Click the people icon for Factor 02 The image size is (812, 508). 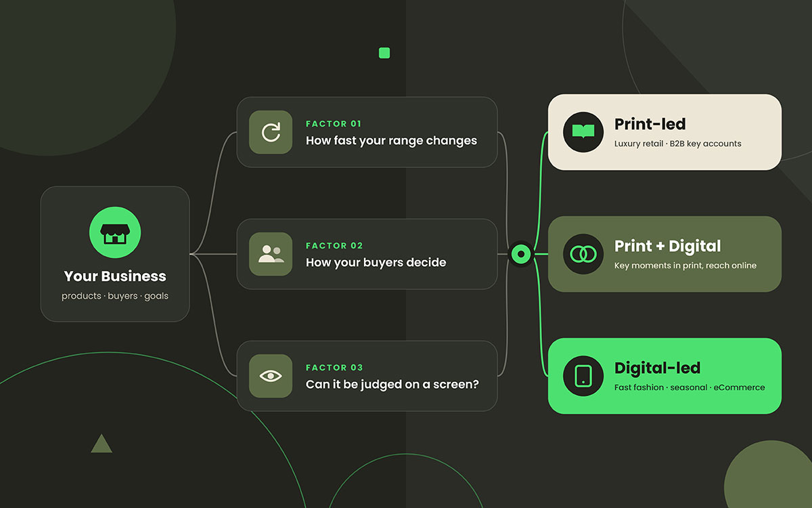pos(271,254)
